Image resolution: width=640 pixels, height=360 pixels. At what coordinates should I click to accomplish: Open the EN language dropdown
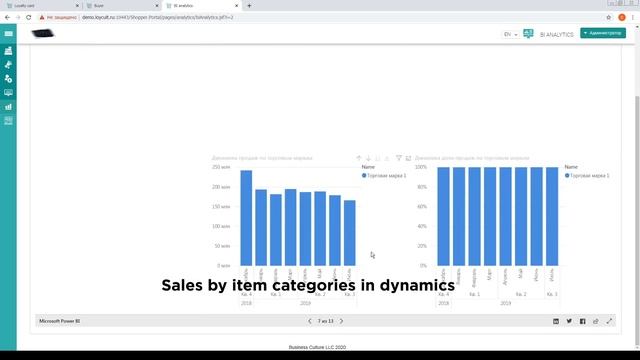tap(510, 34)
